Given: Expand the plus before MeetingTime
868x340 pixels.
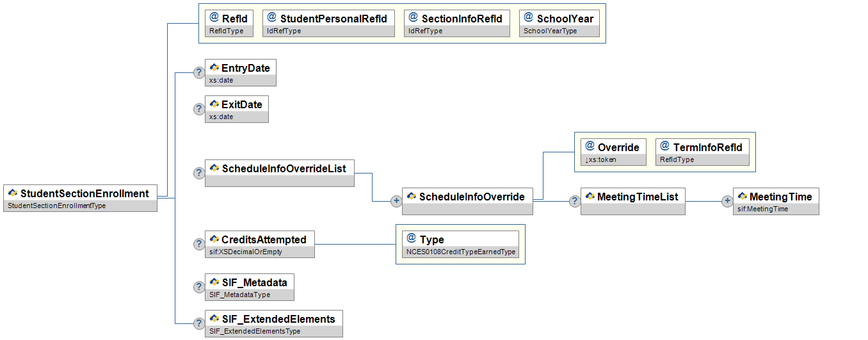Looking at the screenshot, I should [727, 202].
